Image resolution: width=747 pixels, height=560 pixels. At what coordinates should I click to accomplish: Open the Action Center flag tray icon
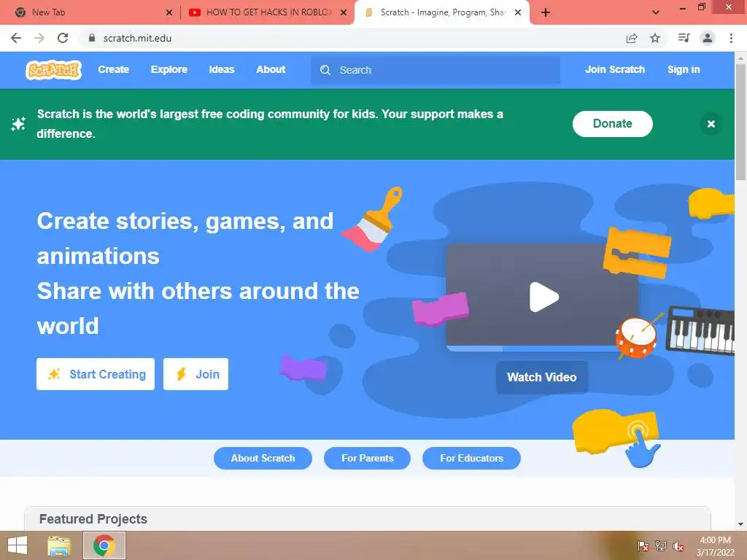click(x=643, y=546)
